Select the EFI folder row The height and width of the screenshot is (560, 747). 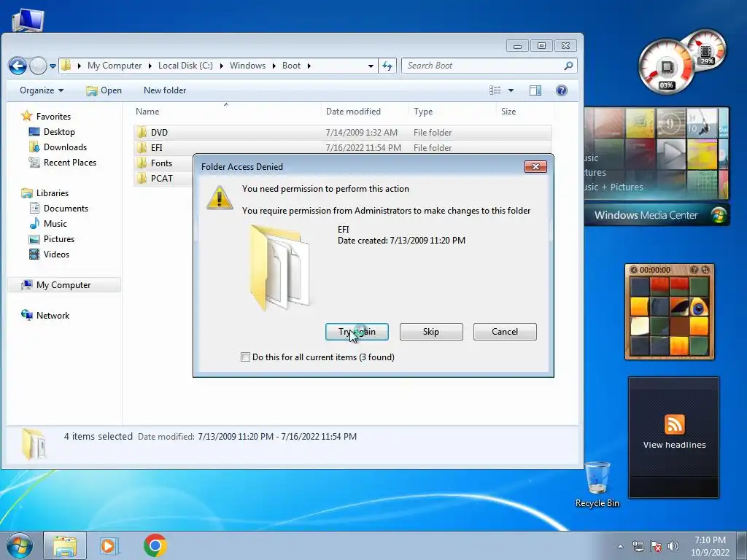[x=343, y=147]
